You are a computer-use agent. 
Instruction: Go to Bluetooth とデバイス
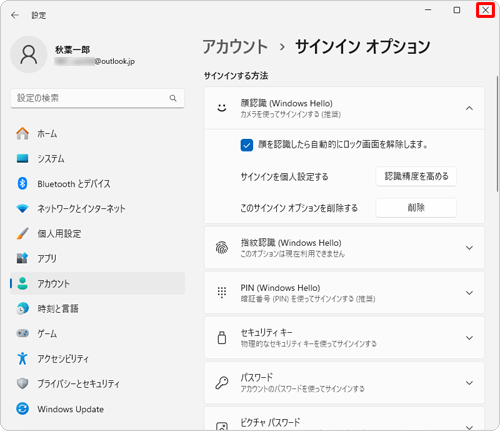97,183
